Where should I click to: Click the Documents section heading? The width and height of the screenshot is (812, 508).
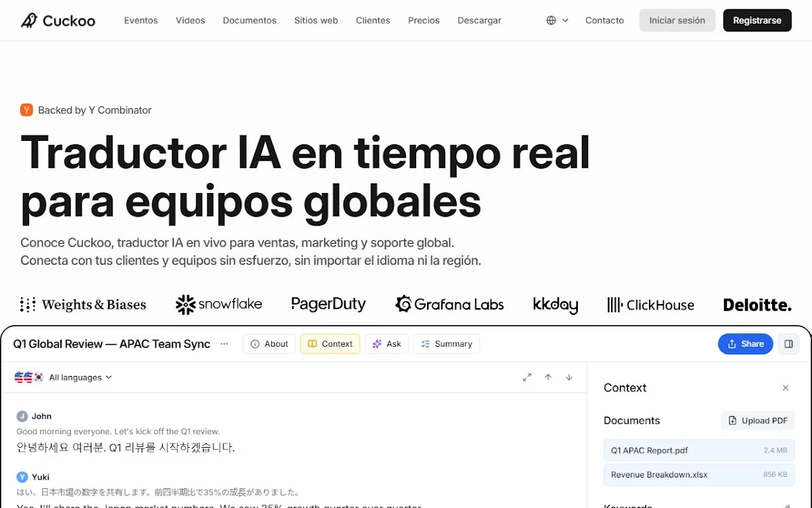tap(631, 421)
